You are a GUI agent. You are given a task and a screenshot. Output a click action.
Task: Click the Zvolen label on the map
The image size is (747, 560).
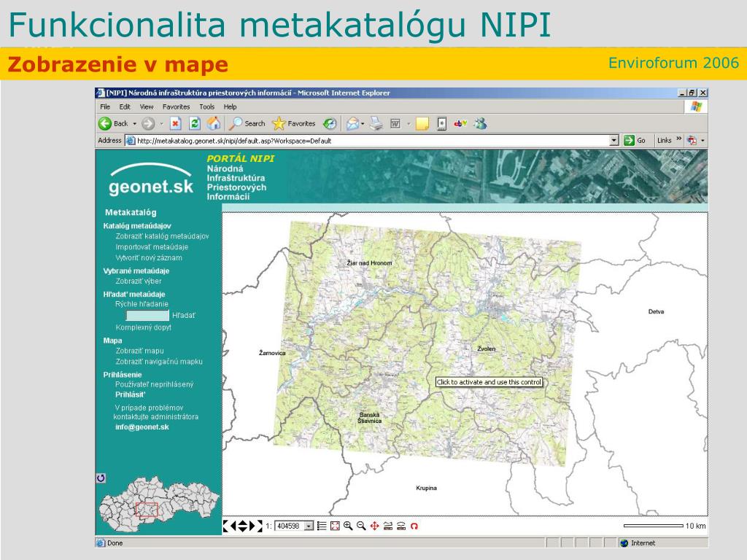coord(487,349)
